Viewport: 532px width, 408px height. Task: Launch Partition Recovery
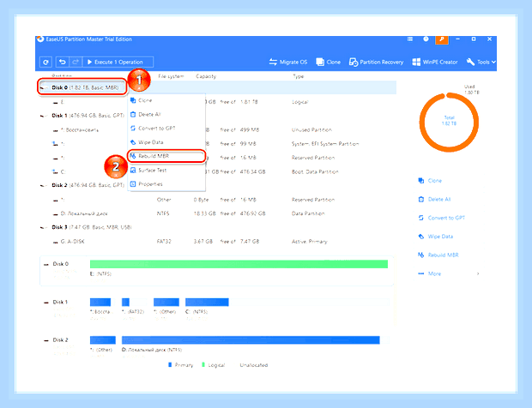point(377,62)
